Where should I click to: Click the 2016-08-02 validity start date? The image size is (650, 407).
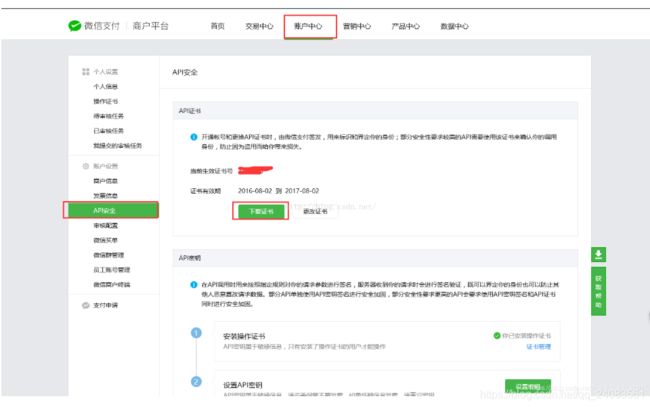pyautogui.click(x=255, y=191)
